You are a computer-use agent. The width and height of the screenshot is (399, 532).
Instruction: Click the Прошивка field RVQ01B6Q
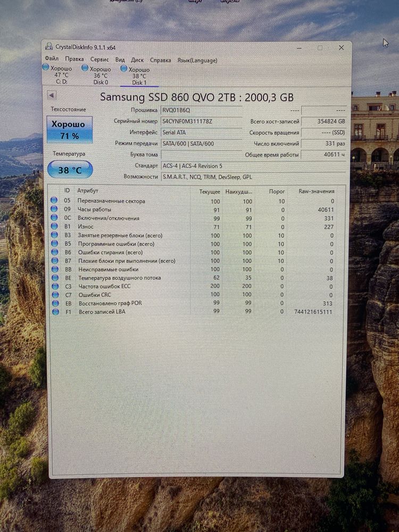point(202,111)
